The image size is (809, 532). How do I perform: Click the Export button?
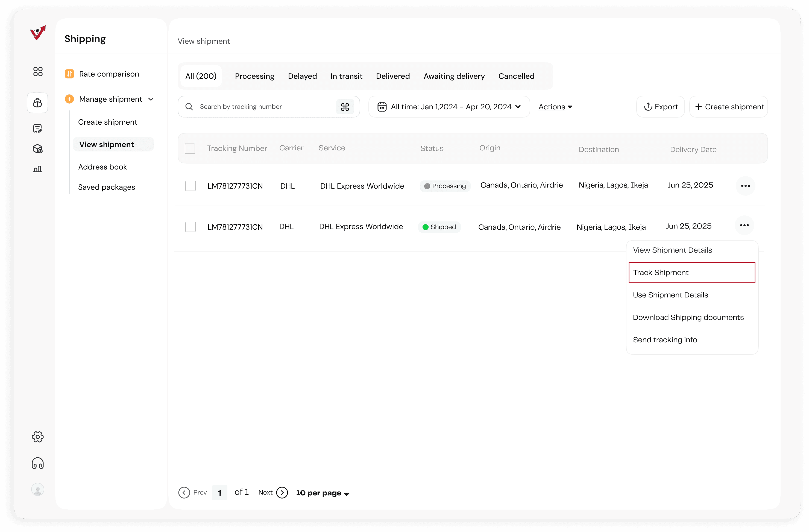coord(661,107)
